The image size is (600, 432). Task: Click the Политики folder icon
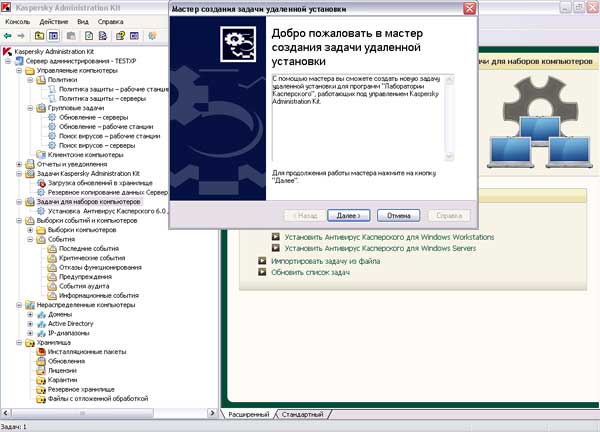[x=41, y=80]
